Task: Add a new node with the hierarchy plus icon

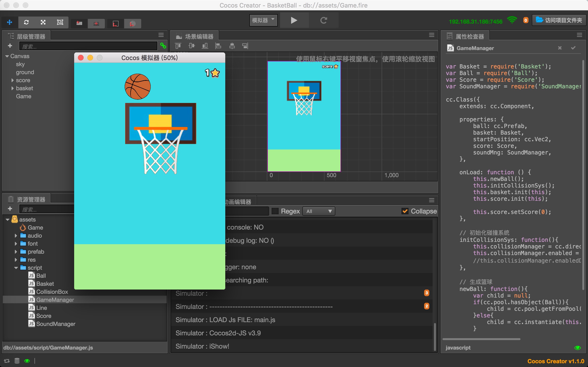Action: (10, 46)
